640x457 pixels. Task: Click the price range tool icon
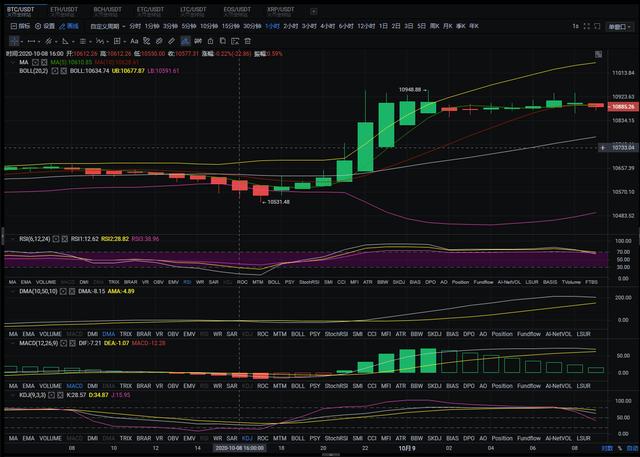coord(198,41)
